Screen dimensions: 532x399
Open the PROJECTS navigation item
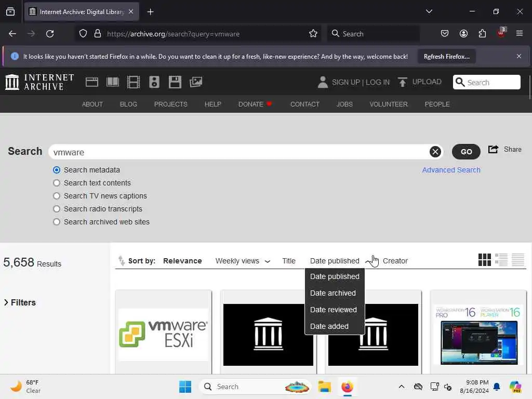click(170, 104)
